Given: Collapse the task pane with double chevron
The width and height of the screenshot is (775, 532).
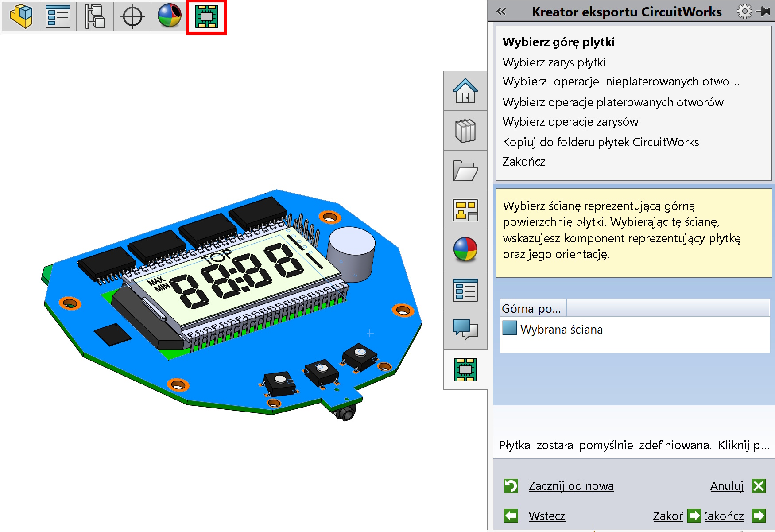Looking at the screenshot, I should [501, 12].
